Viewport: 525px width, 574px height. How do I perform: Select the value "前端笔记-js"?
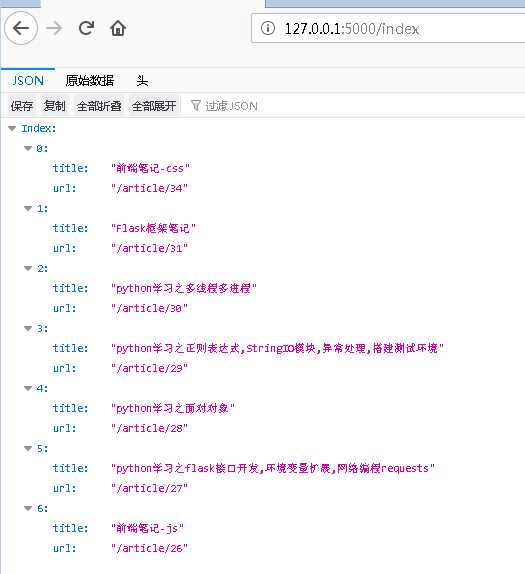(x=148, y=528)
